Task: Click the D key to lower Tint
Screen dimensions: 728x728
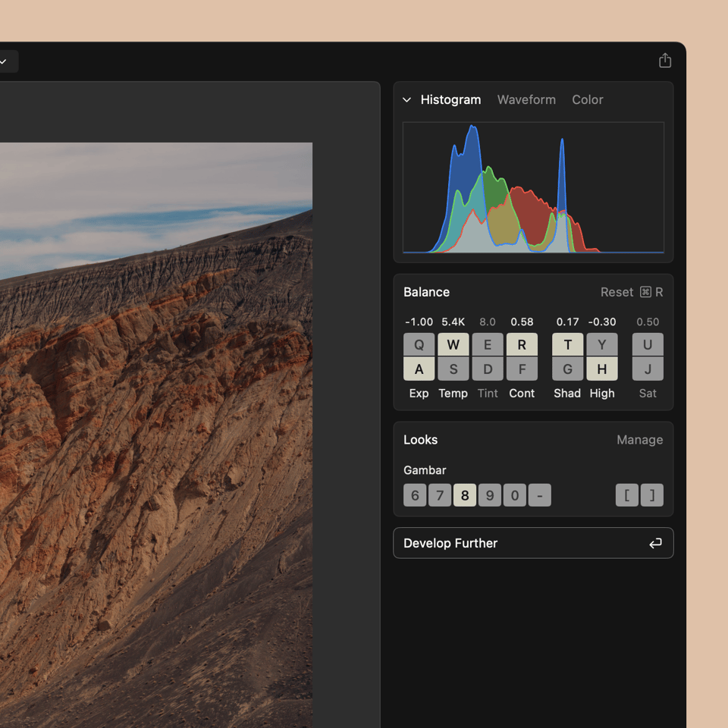Action: 488,369
